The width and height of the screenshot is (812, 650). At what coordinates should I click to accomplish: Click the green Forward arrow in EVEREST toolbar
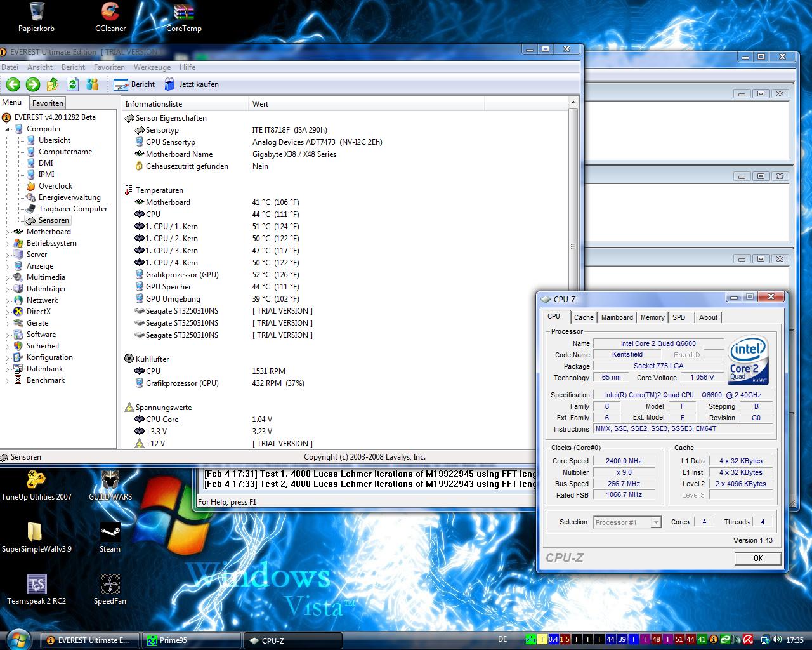(x=33, y=84)
